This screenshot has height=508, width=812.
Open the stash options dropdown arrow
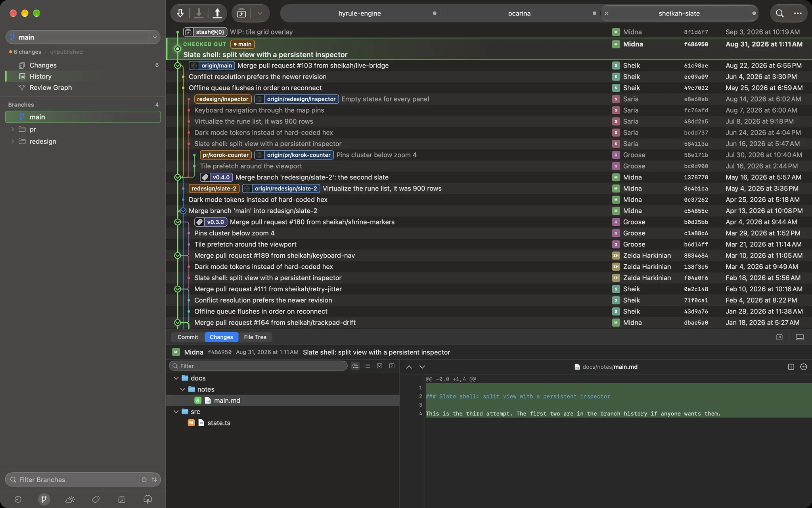[260, 13]
